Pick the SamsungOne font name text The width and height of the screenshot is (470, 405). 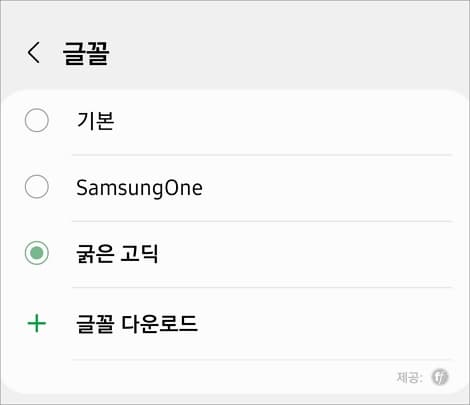click(x=139, y=188)
